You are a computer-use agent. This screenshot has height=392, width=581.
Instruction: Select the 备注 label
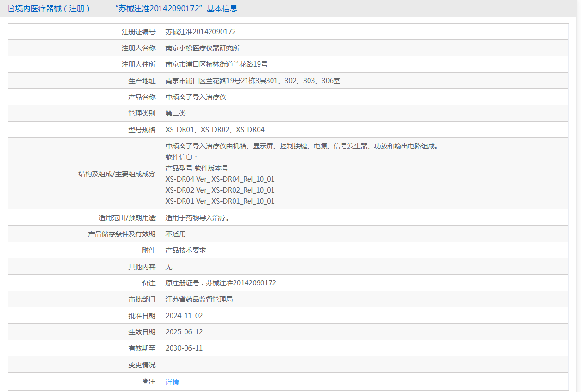click(x=148, y=283)
